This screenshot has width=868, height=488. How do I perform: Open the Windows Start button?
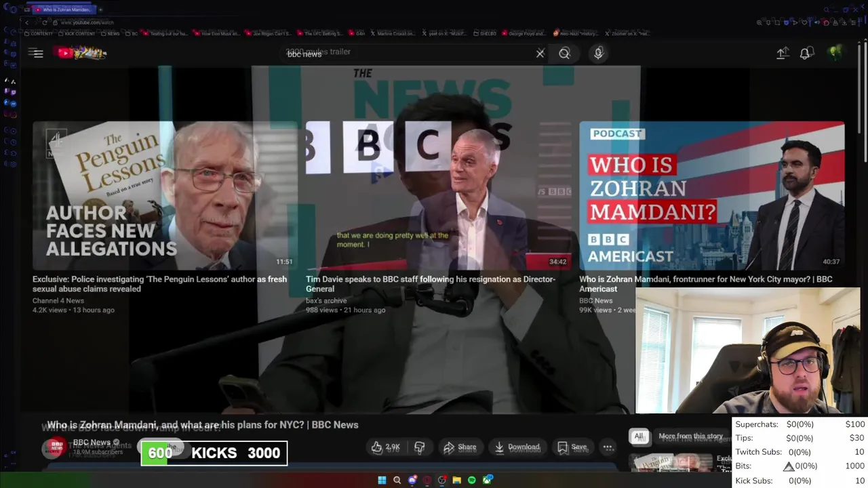(382, 480)
